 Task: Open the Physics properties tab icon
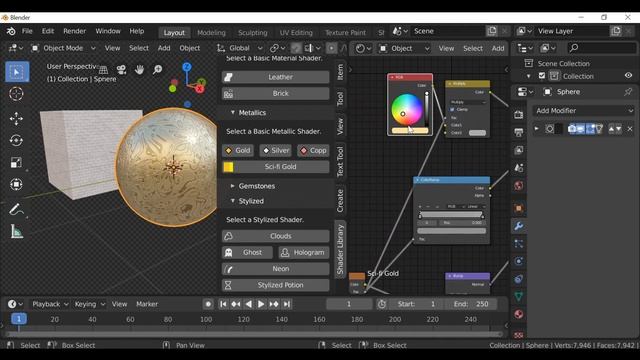[518, 261]
